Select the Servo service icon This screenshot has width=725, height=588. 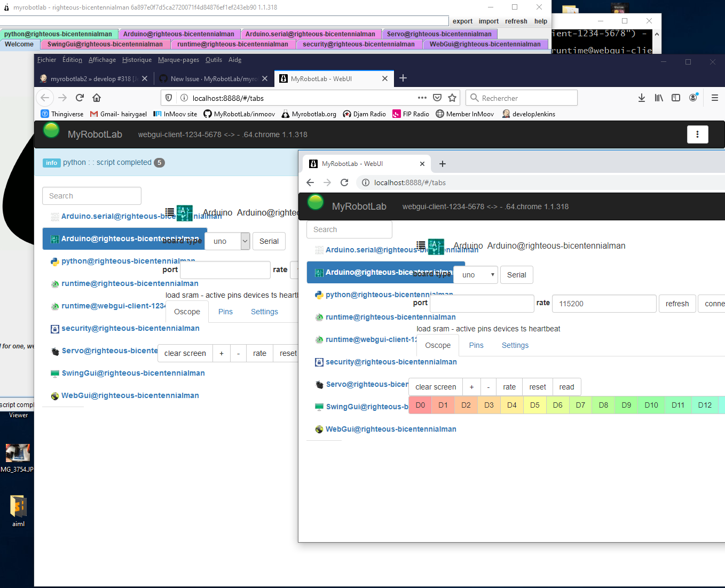click(319, 384)
